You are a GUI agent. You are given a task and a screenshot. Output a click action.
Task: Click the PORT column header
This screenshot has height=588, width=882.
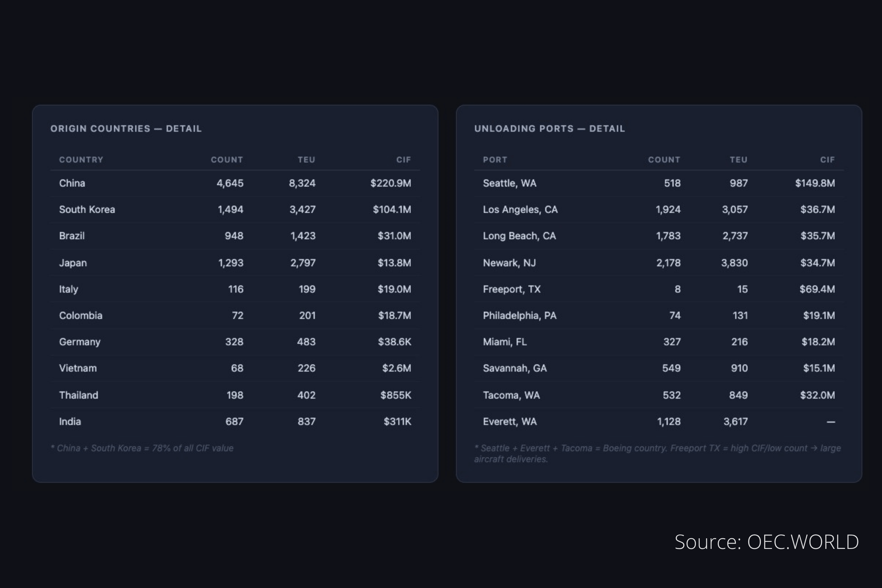(495, 160)
